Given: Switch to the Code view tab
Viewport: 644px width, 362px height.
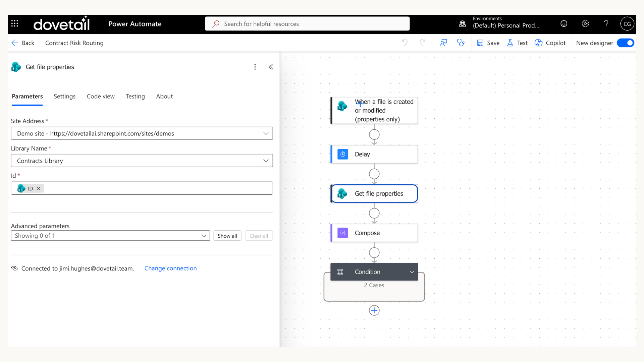Looking at the screenshot, I should tap(101, 97).
